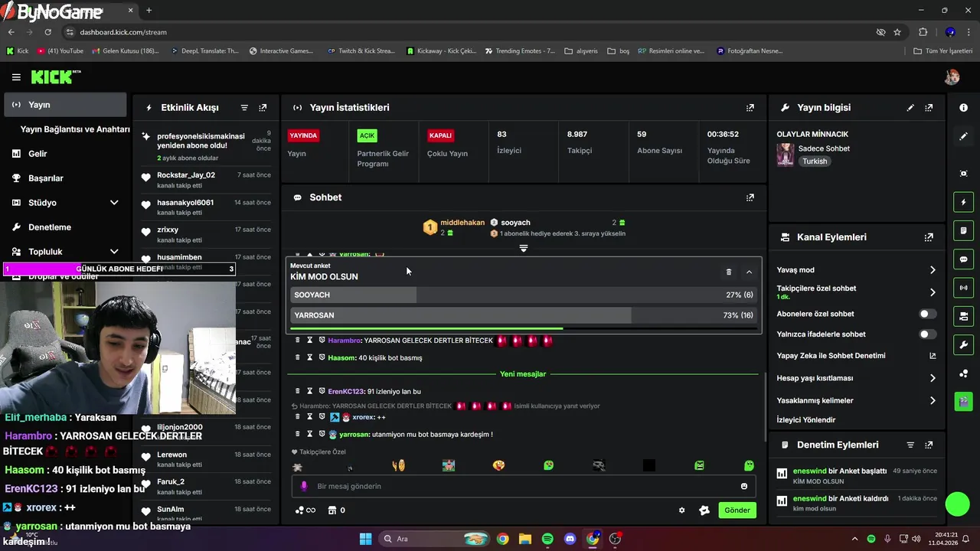Open Discord from the taskbar
Image resolution: width=980 pixels, height=551 pixels.
click(x=570, y=539)
